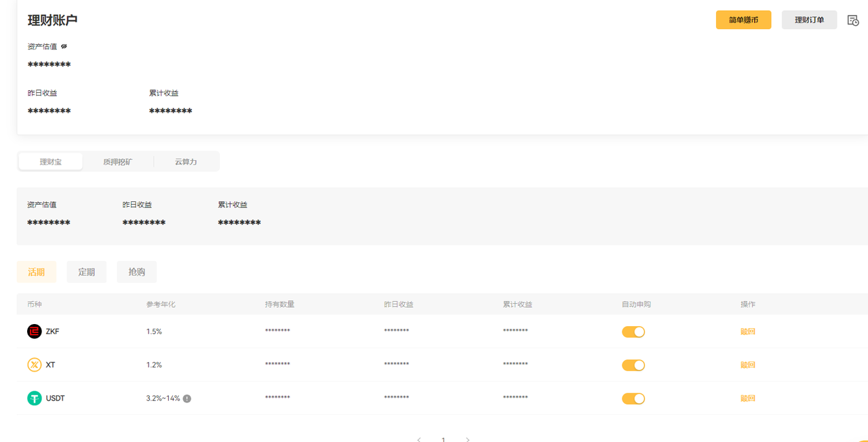Click the 自动申购 column header
Image resolution: width=868 pixels, height=442 pixels.
[636, 304]
